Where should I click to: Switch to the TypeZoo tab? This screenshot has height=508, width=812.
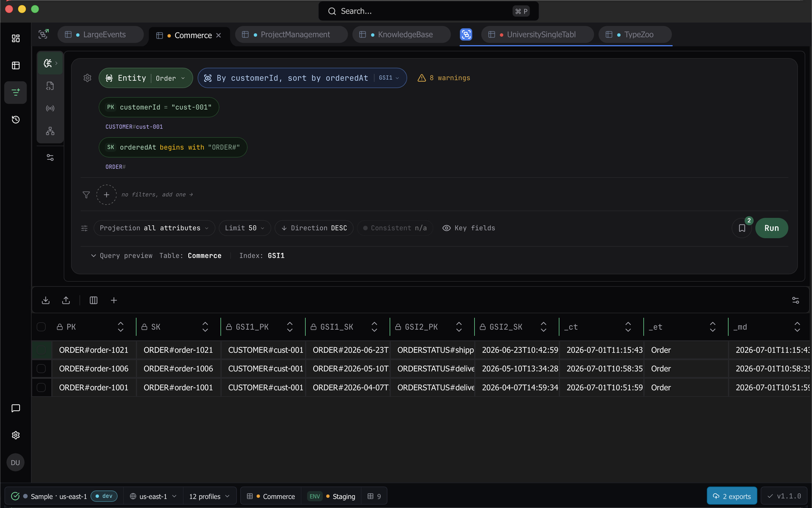(x=635, y=34)
